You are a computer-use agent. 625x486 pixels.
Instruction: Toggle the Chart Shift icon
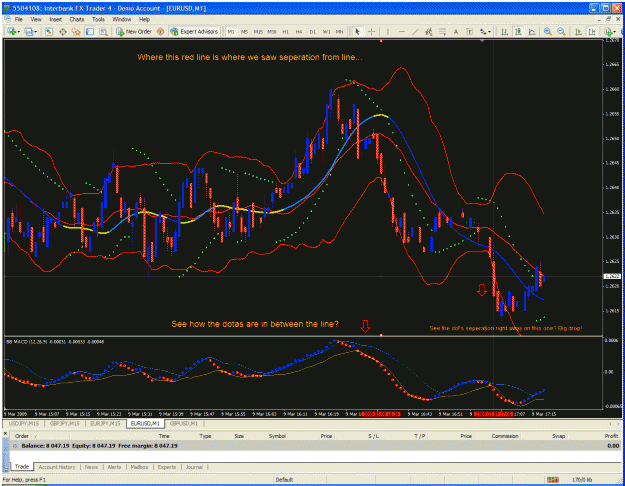click(x=592, y=31)
